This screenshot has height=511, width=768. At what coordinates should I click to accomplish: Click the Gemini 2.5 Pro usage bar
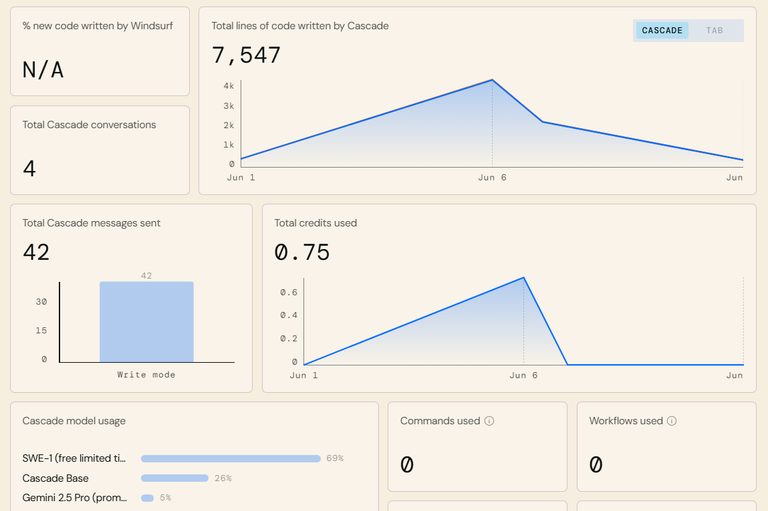pos(147,498)
